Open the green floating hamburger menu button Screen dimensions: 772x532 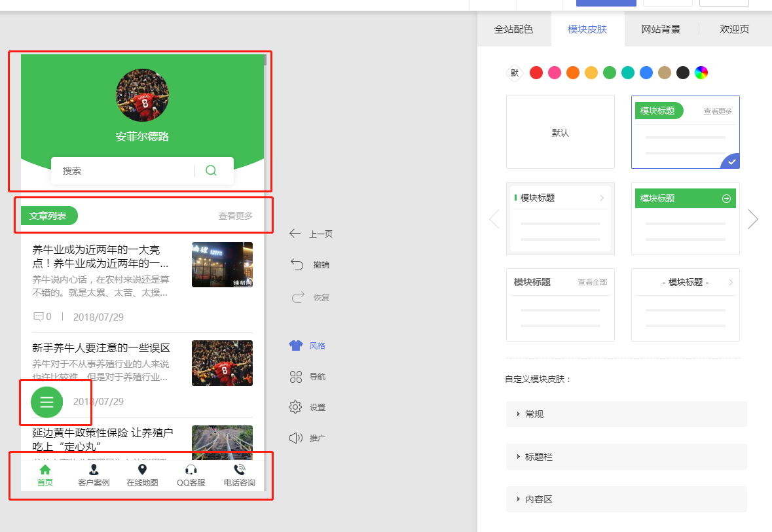(x=46, y=402)
